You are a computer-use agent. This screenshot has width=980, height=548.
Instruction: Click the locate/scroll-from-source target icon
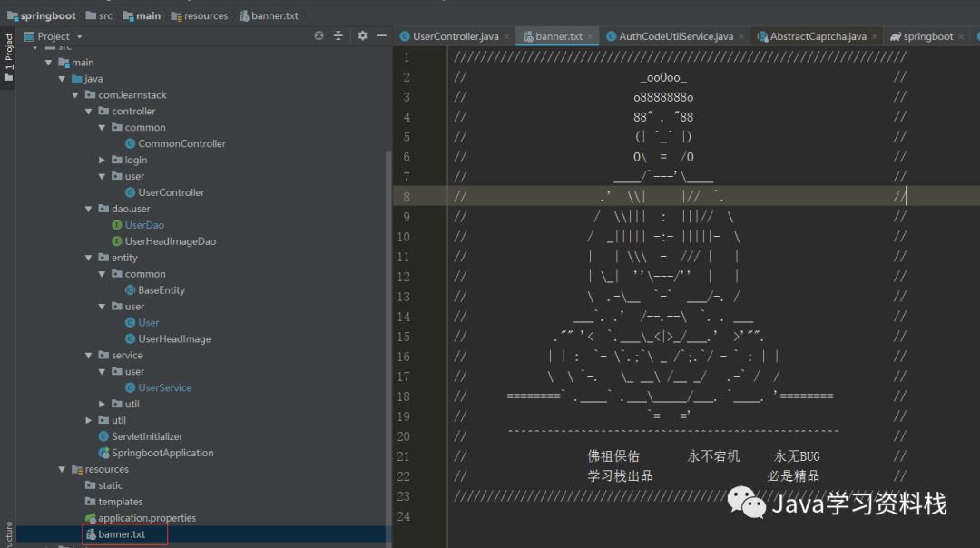coord(318,36)
